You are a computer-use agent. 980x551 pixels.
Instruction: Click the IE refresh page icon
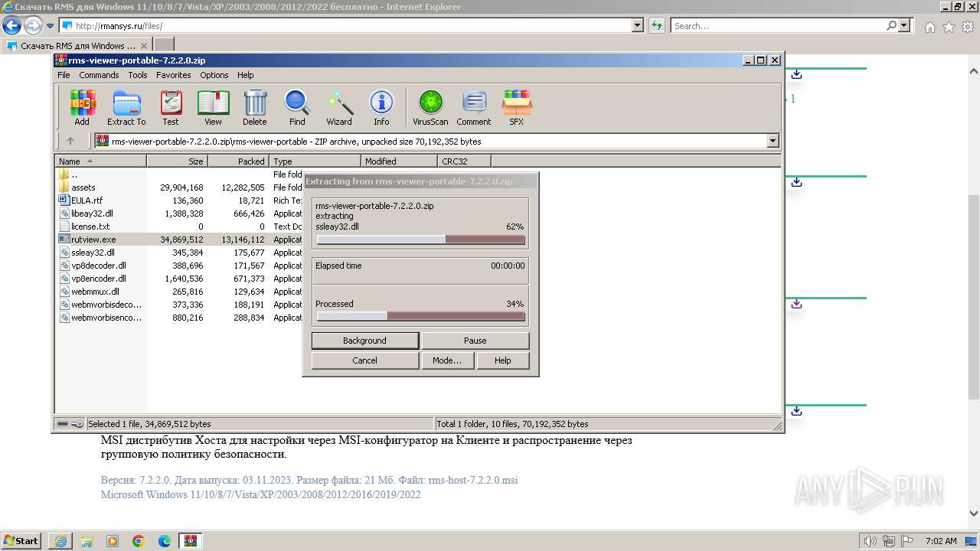(x=656, y=25)
